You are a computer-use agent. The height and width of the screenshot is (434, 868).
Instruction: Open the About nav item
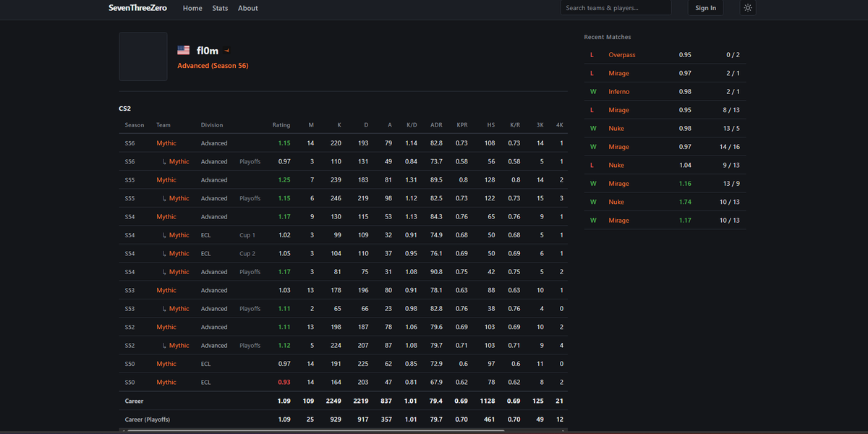pyautogui.click(x=248, y=8)
